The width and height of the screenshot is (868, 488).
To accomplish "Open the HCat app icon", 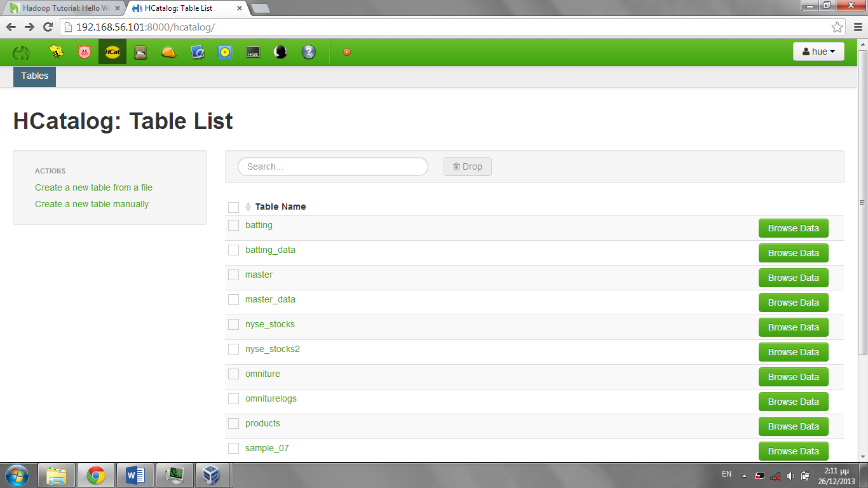I will coord(112,52).
